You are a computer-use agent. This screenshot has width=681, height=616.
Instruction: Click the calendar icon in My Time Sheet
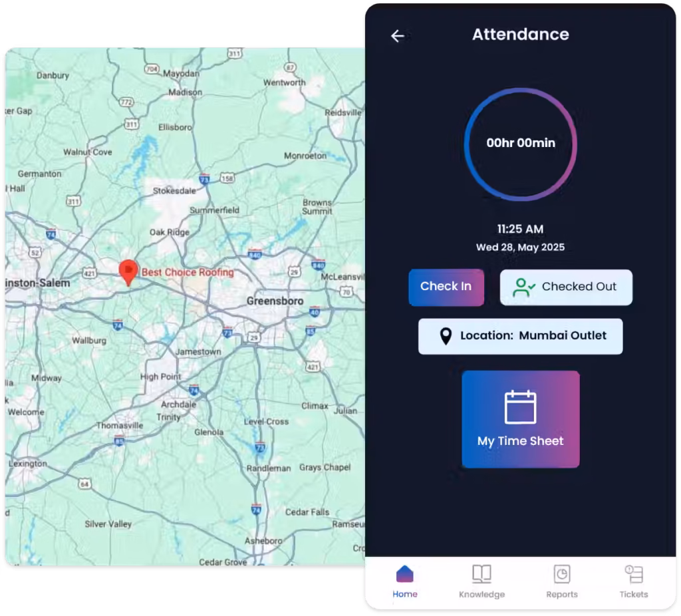(520, 407)
